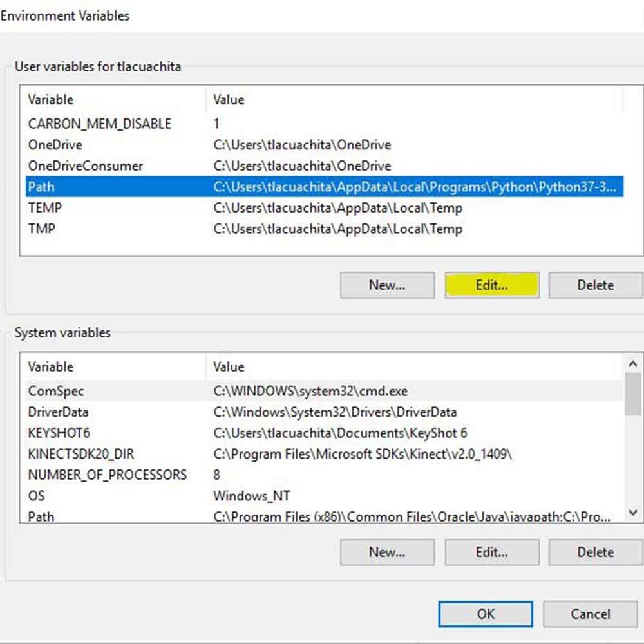Delete the selected user variable
Screen dimensions: 644x644
pos(595,285)
